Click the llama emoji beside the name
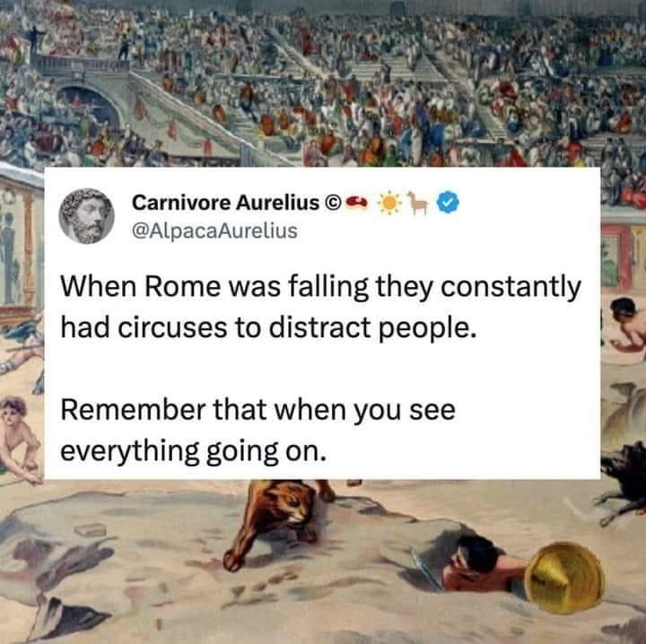 click(x=417, y=203)
